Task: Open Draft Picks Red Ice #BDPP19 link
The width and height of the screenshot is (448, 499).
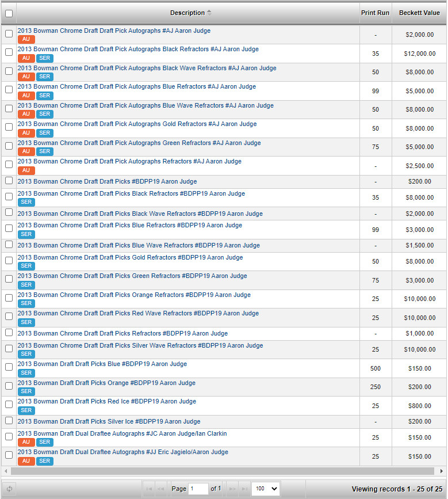Action: 107,401
